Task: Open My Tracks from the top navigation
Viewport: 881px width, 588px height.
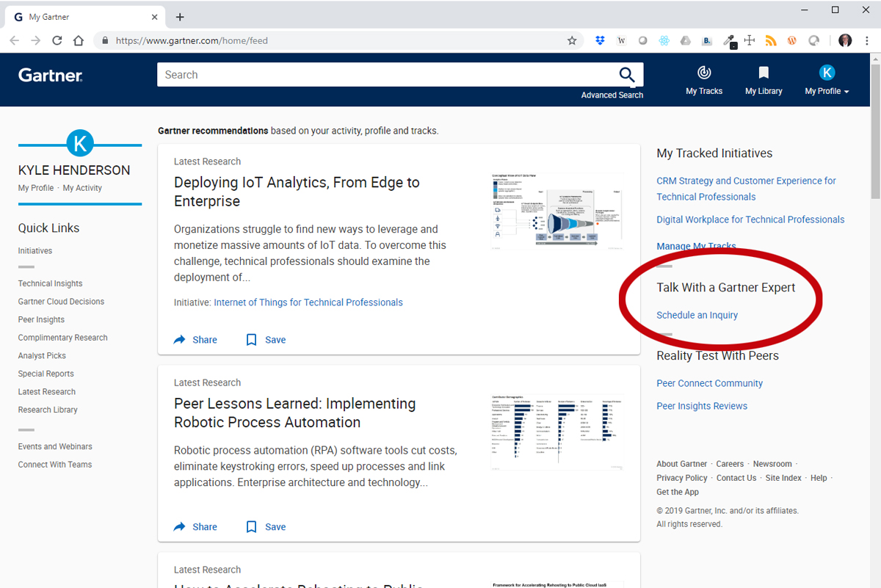Action: coord(703,79)
